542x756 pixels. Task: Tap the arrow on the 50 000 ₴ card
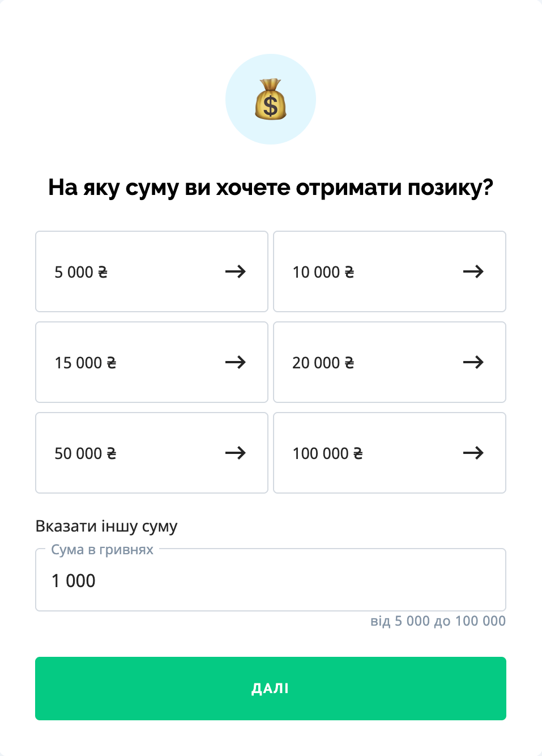coord(236,453)
